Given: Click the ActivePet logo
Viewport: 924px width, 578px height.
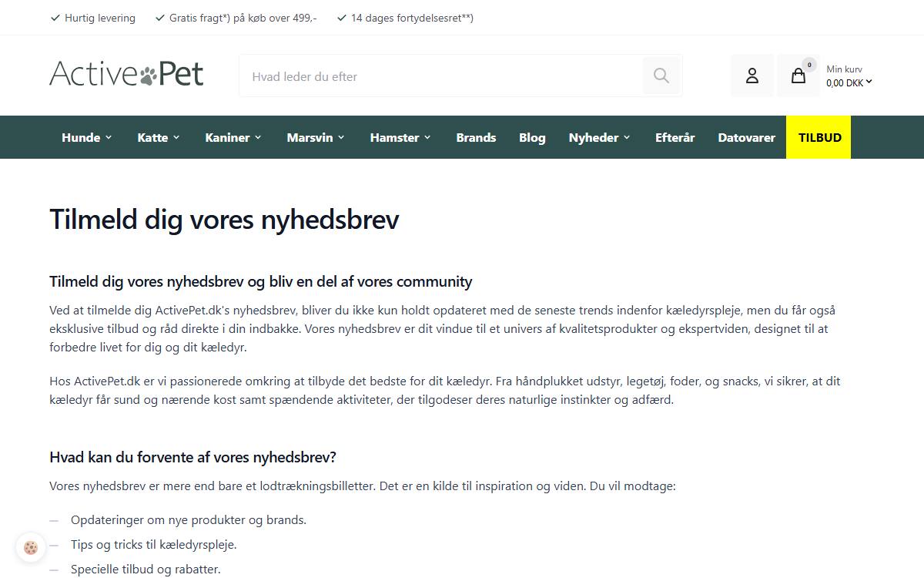Looking at the screenshot, I should coord(126,74).
